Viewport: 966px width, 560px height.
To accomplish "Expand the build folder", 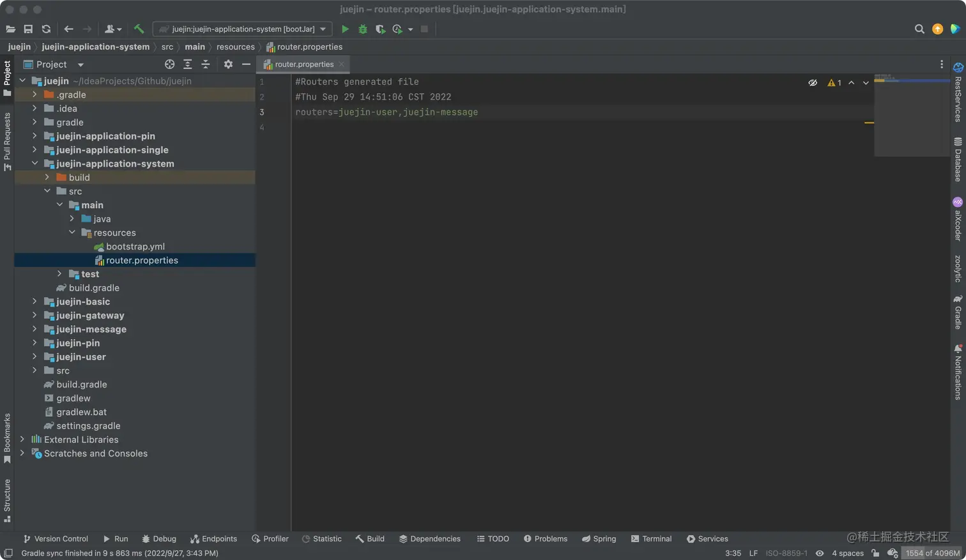I will click(47, 178).
